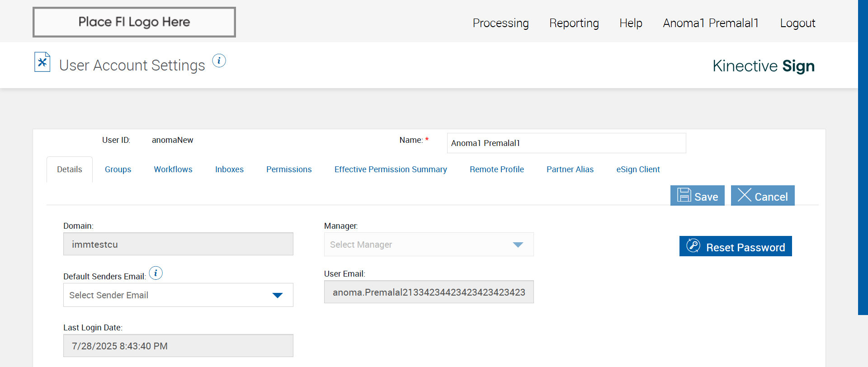Open the Reporting menu
Image resolution: width=868 pixels, height=367 pixels.
pyautogui.click(x=574, y=23)
